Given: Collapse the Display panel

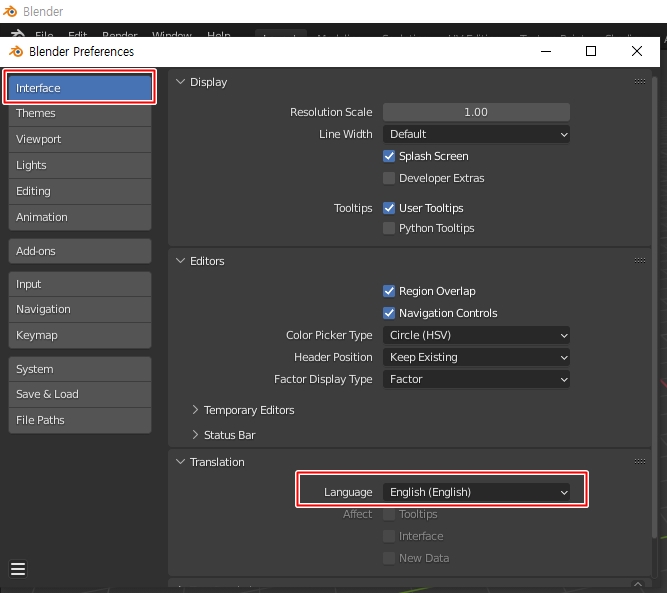Looking at the screenshot, I should (x=180, y=82).
